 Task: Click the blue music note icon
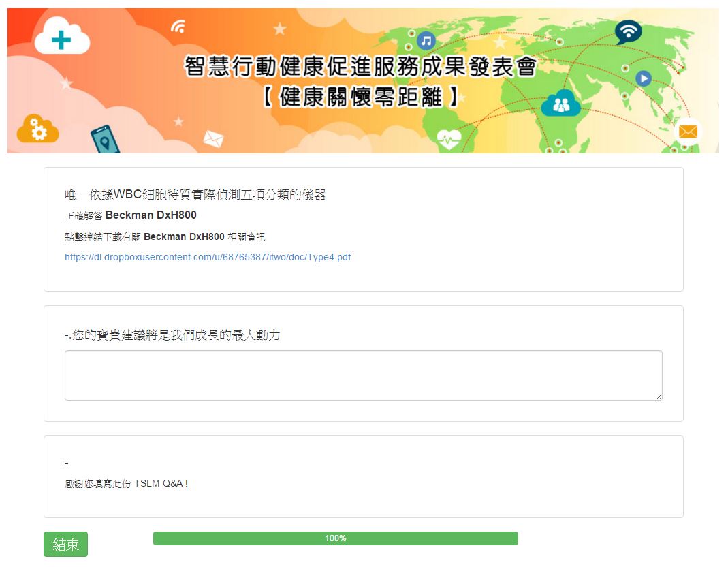(426, 41)
